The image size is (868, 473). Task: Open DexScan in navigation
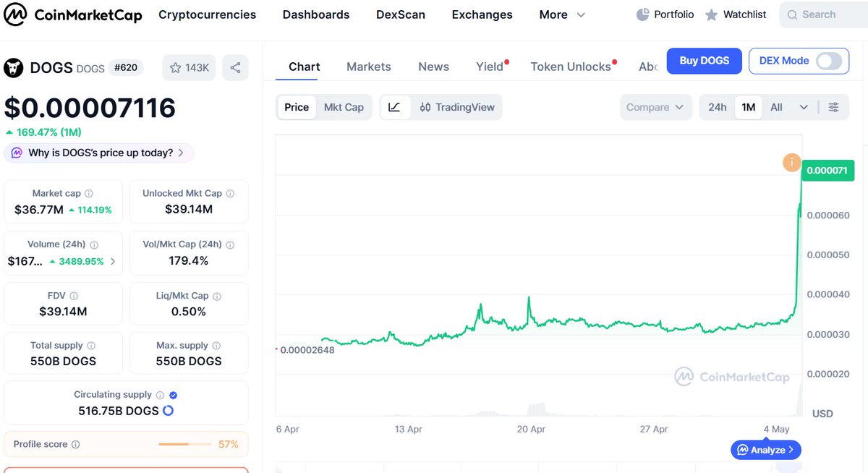(401, 14)
